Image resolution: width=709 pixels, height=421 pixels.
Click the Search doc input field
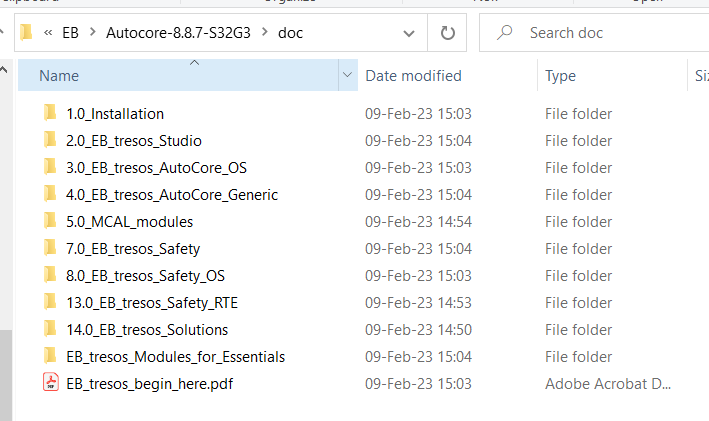click(x=600, y=33)
